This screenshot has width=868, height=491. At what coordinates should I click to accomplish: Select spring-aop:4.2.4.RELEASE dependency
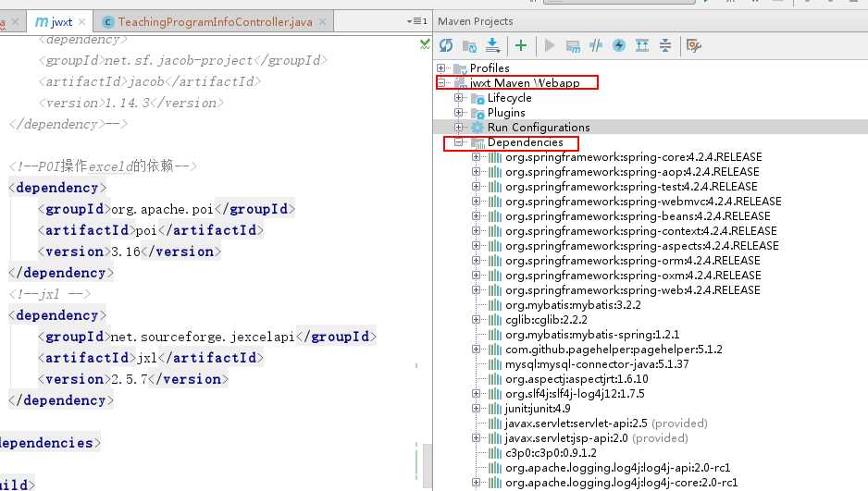point(632,172)
